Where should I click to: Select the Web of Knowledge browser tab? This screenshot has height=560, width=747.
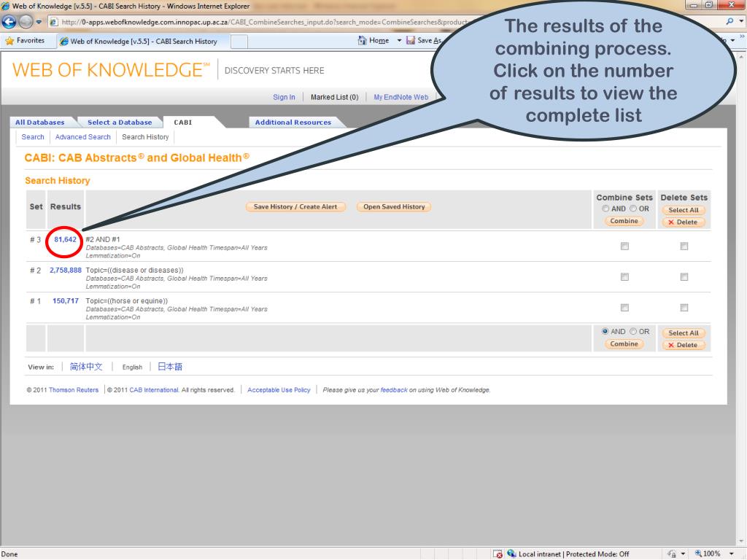(x=144, y=42)
